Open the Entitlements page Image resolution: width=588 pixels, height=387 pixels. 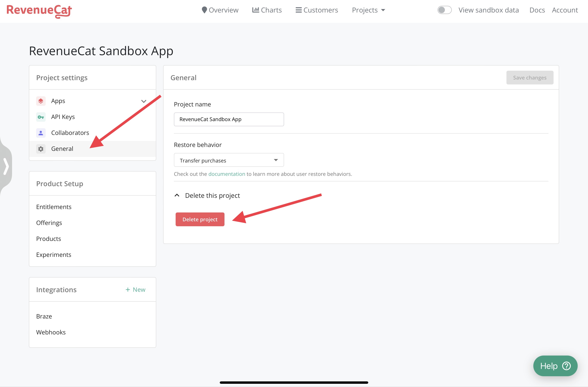click(54, 207)
